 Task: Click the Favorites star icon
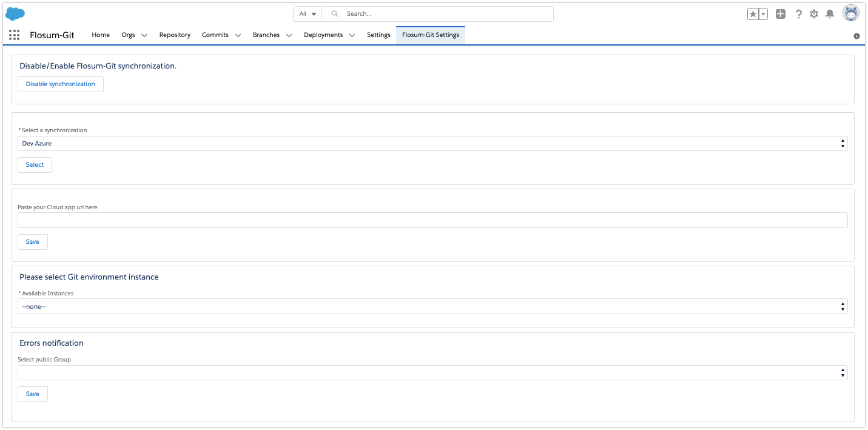coord(753,14)
